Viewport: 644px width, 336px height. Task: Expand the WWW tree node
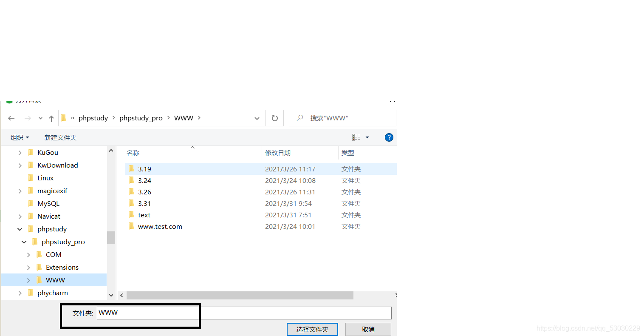click(x=28, y=280)
